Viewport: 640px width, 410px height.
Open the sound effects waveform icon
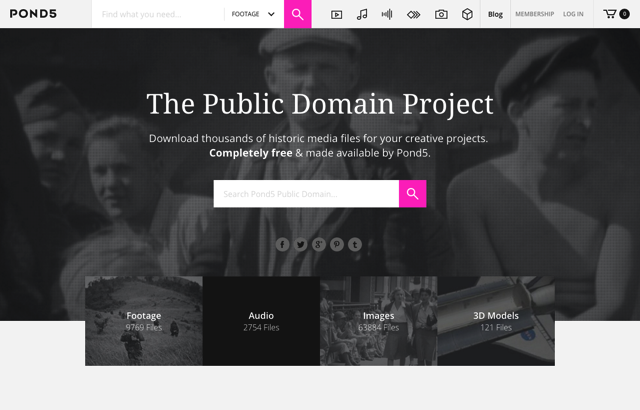click(387, 15)
